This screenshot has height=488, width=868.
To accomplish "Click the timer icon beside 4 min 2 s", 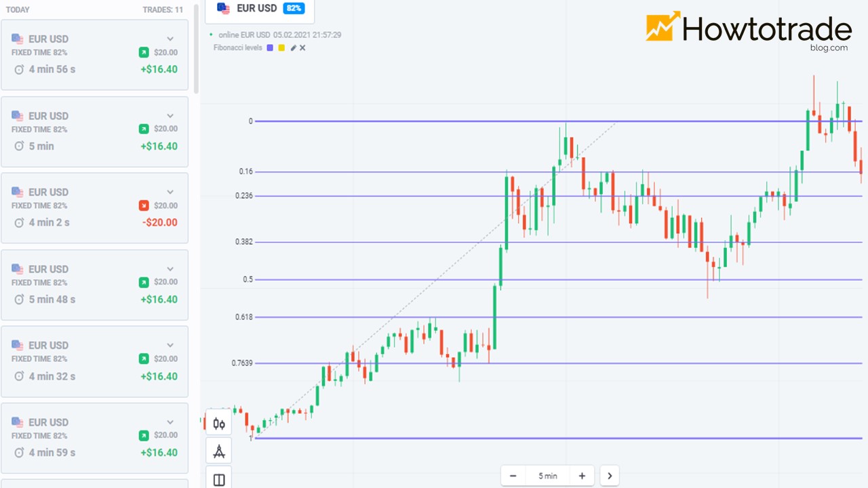I will [19, 222].
